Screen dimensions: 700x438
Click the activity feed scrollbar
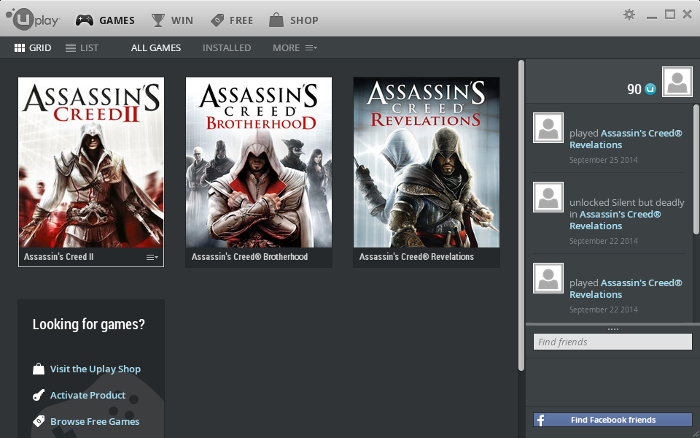tap(696, 169)
